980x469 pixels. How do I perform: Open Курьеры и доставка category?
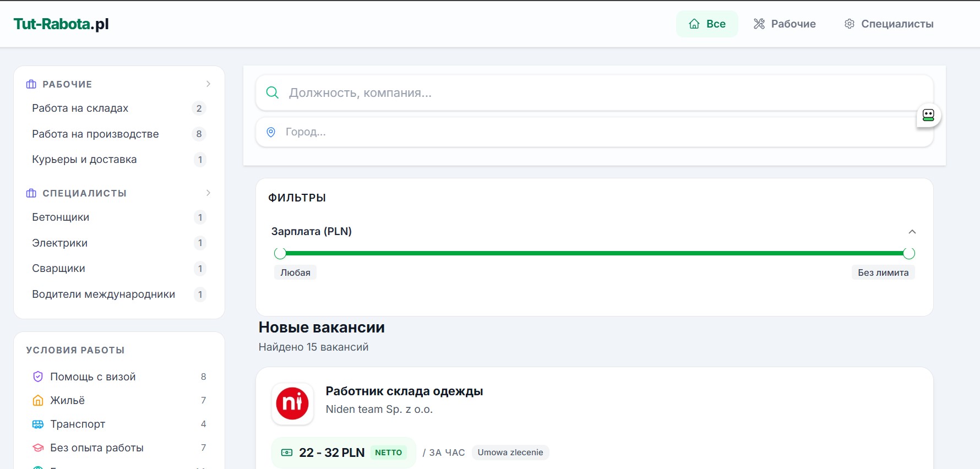[x=119, y=160]
